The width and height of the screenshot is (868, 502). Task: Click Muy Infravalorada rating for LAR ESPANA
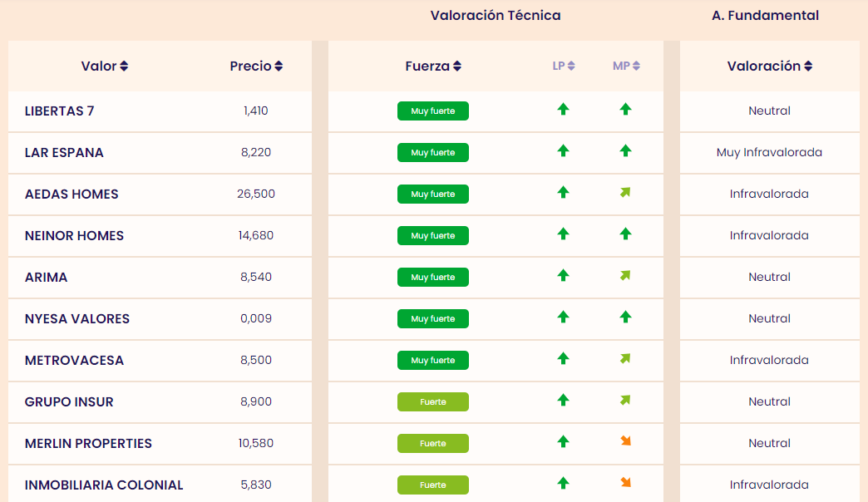click(769, 153)
